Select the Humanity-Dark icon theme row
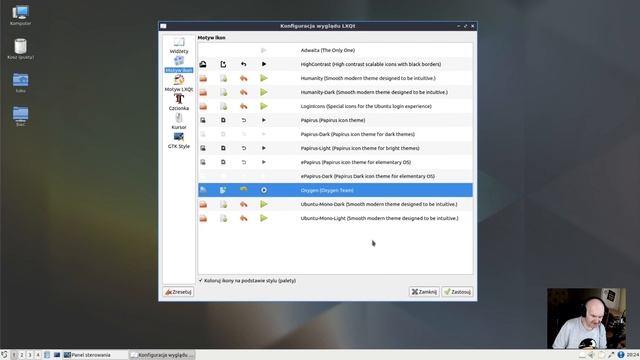The image size is (640, 360). pos(335,92)
